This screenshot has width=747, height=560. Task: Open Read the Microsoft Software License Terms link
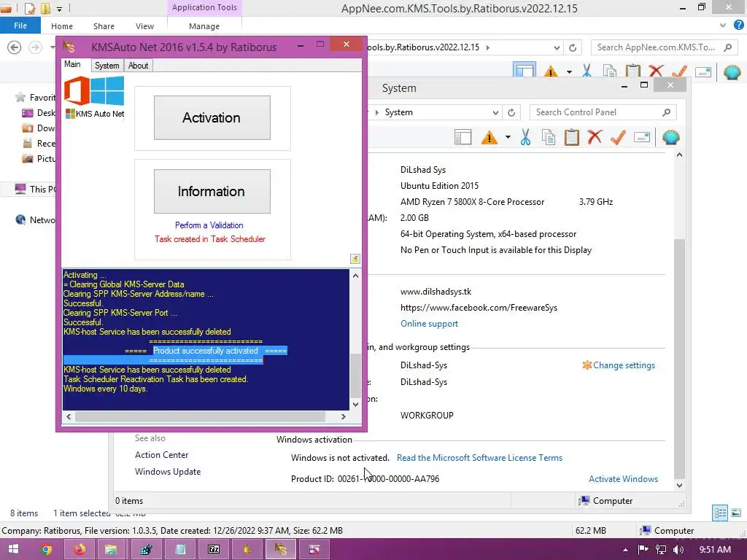pos(479,458)
